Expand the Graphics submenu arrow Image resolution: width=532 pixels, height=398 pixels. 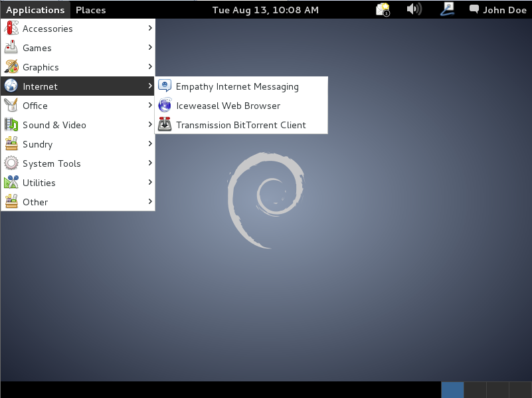150,67
